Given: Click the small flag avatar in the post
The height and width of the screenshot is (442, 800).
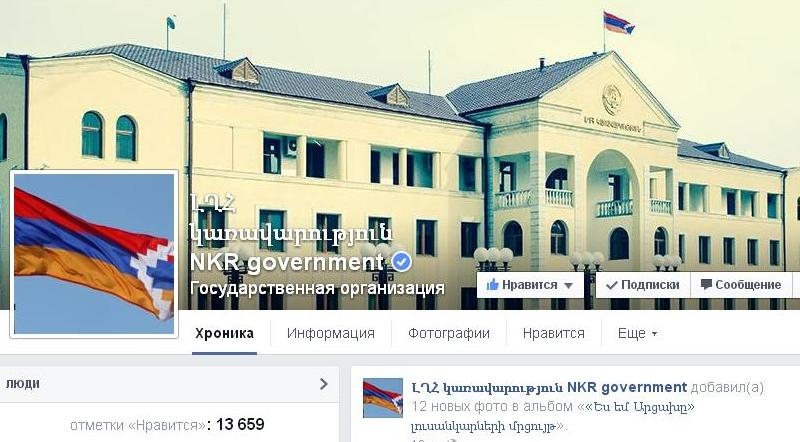Looking at the screenshot, I should point(383,398).
